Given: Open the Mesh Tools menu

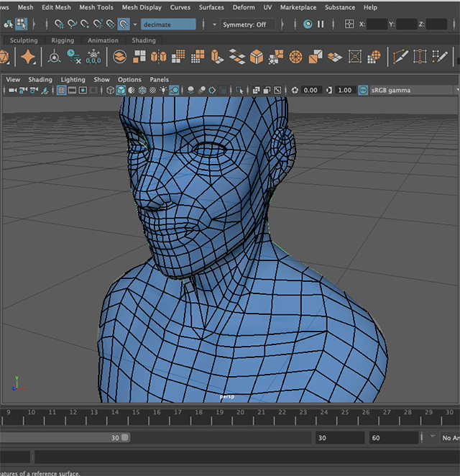Looking at the screenshot, I should click(x=96, y=7).
